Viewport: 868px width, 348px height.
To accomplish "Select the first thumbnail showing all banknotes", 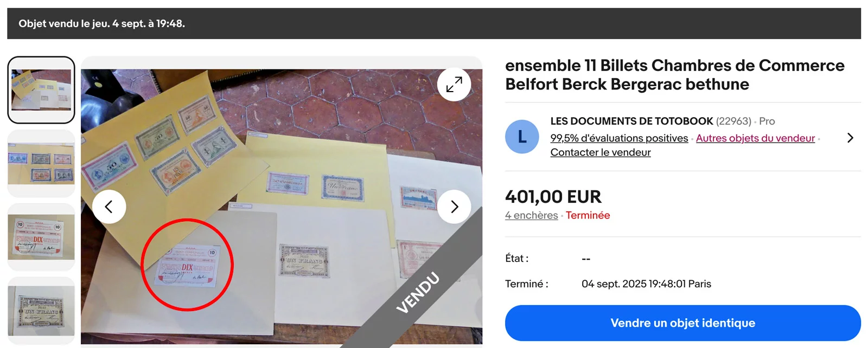I will (41, 90).
